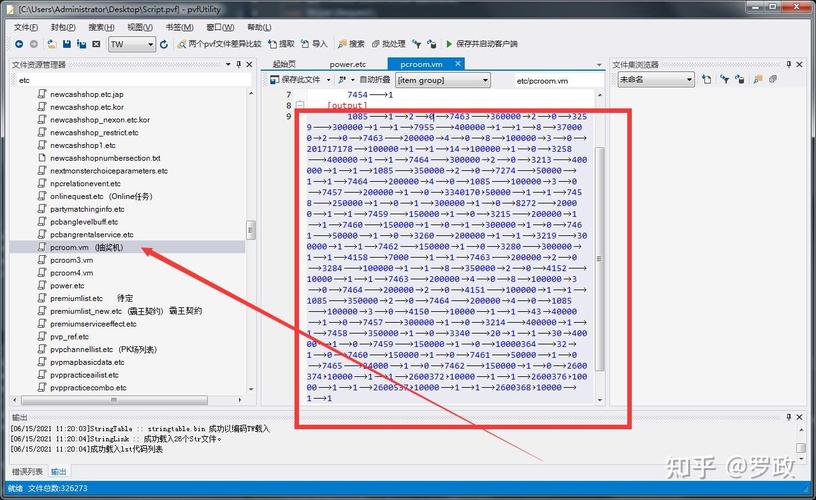
Task: Select power.etc in the file tree
Action: coord(67,286)
